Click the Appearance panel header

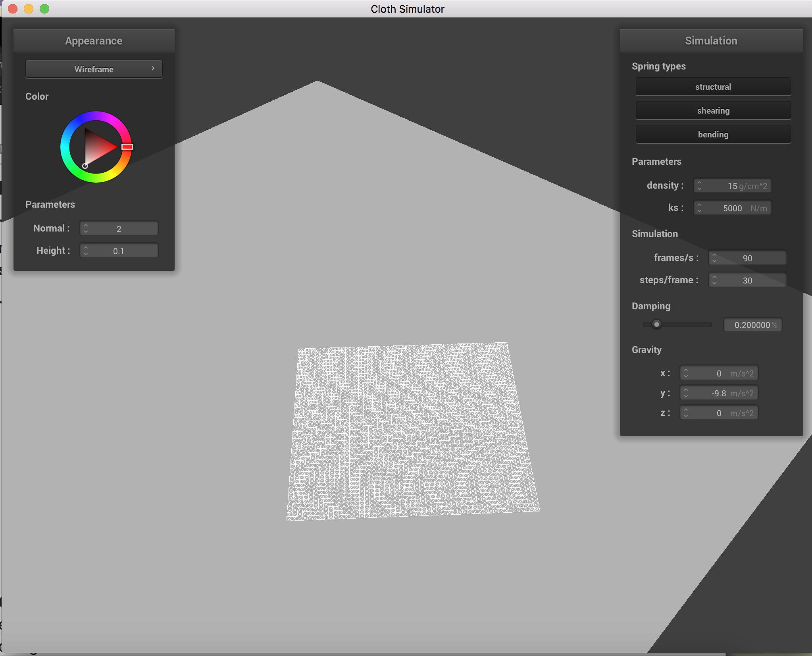point(94,41)
